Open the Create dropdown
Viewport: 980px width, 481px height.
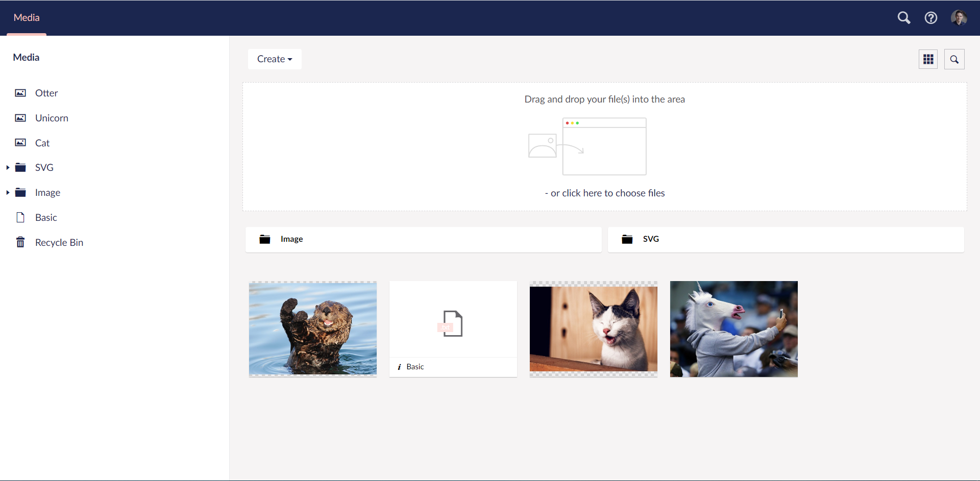275,59
